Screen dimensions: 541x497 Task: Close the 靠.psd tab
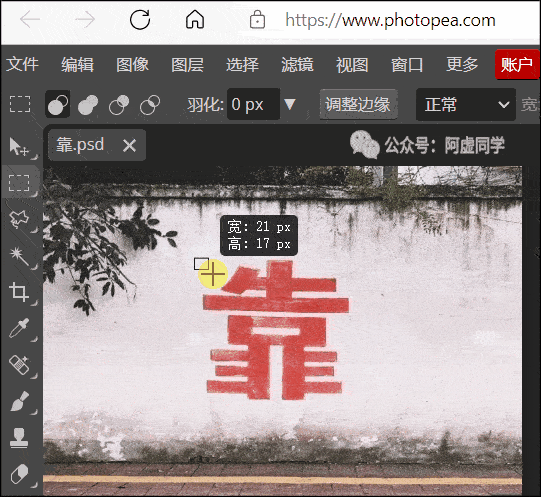(129, 146)
